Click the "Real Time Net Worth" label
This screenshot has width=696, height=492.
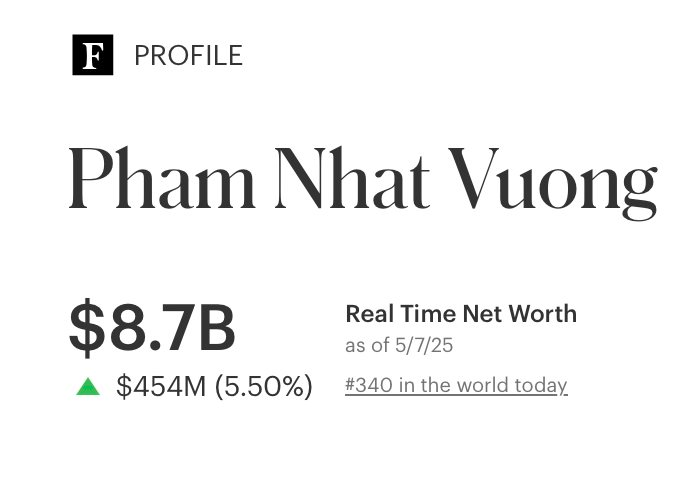461,314
